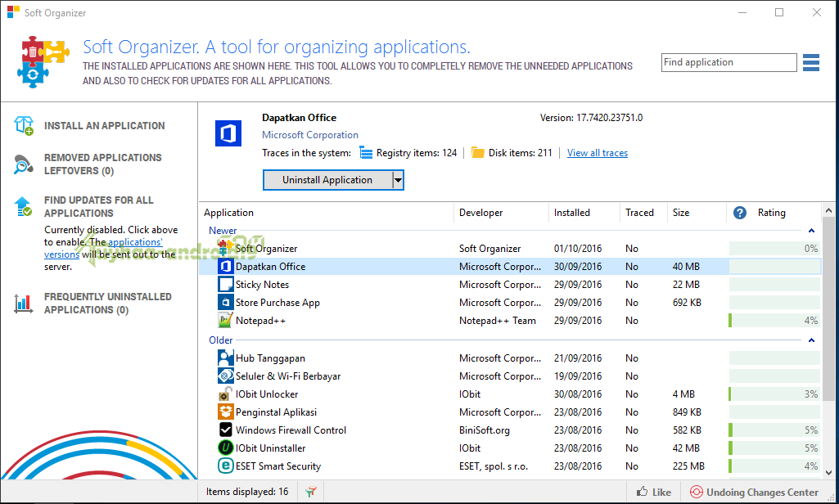Sort by the Developer column header
Screen dimensions: 839x504
point(481,213)
